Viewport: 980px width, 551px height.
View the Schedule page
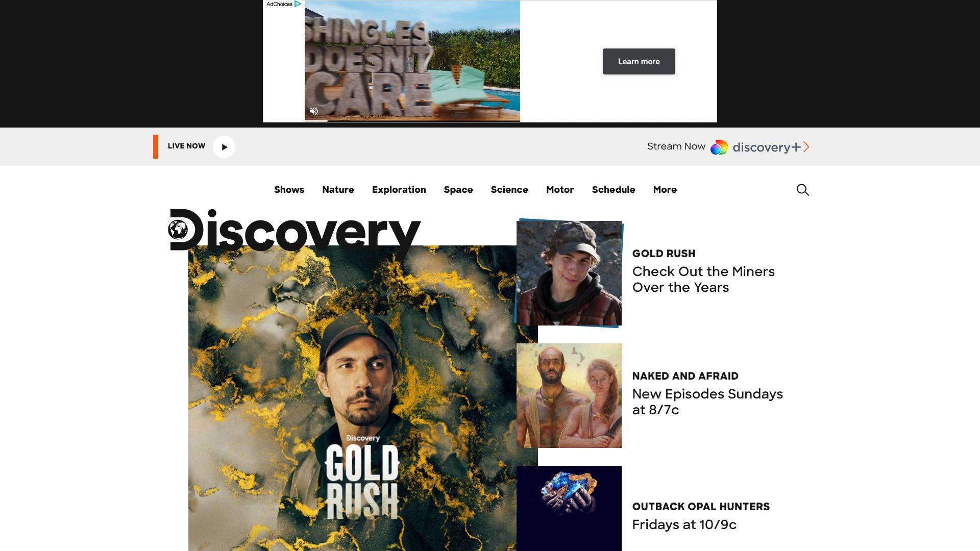(614, 190)
